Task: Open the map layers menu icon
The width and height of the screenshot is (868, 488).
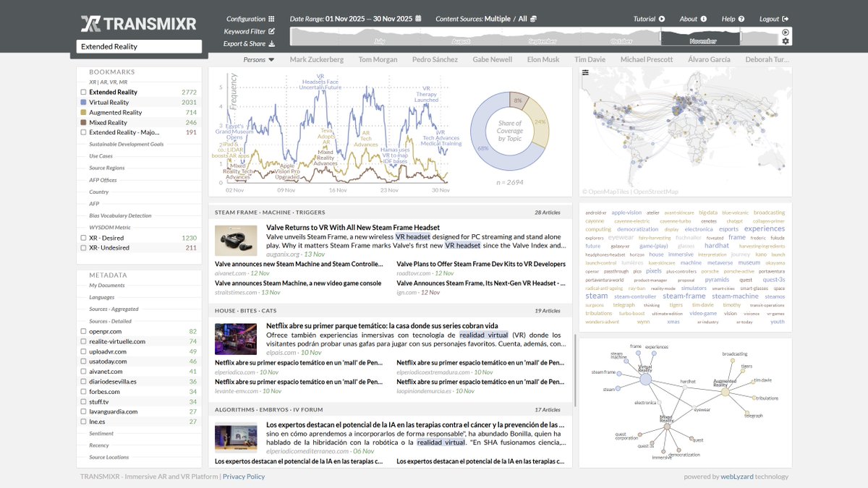Action: pyautogui.click(x=585, y=72)
